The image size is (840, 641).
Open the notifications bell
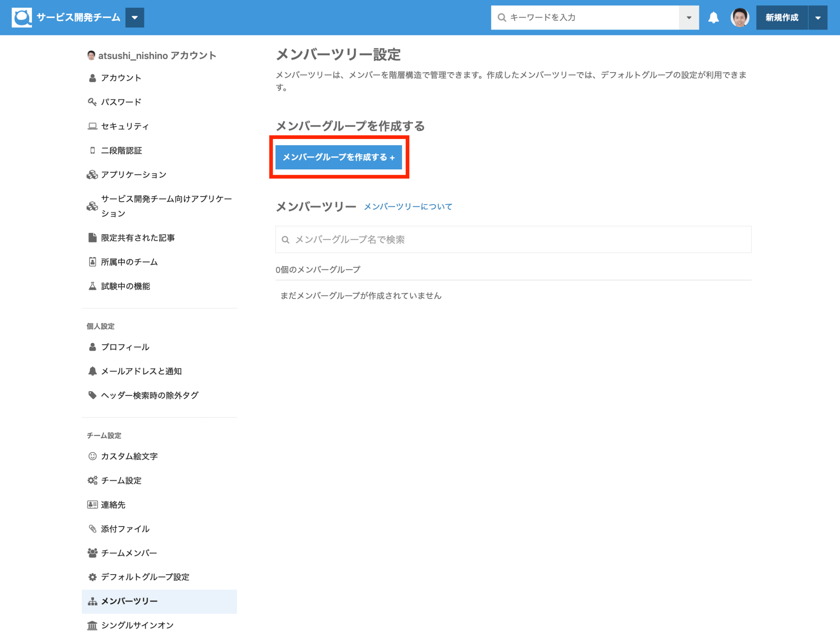(713, 18)
